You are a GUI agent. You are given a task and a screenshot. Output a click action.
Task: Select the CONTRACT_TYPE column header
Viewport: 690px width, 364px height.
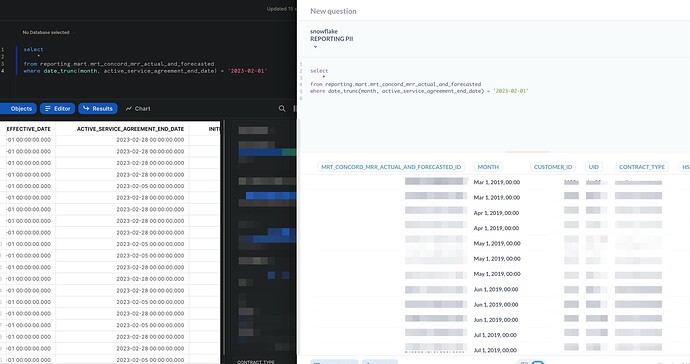point(642,167)
